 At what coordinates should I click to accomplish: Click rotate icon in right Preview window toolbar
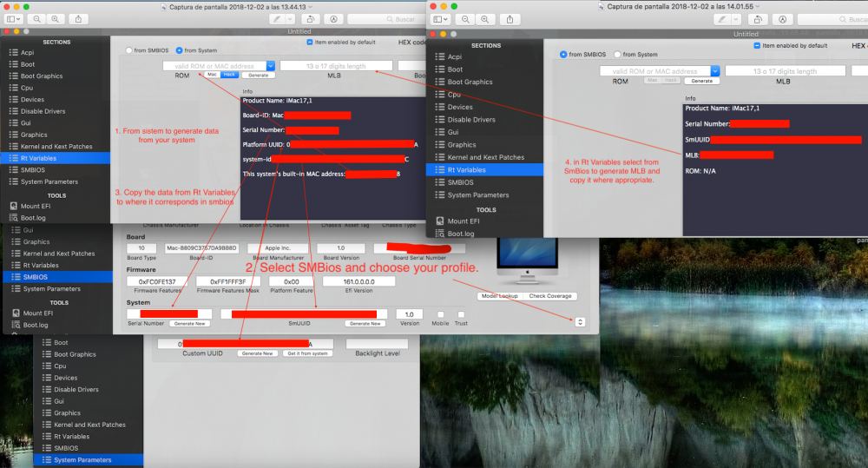(x=758, y=19)
